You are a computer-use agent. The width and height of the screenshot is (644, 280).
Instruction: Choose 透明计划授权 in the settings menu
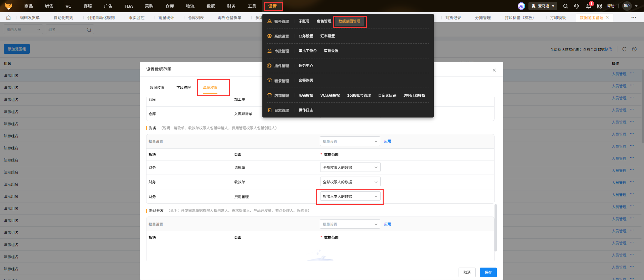(414, 95)
